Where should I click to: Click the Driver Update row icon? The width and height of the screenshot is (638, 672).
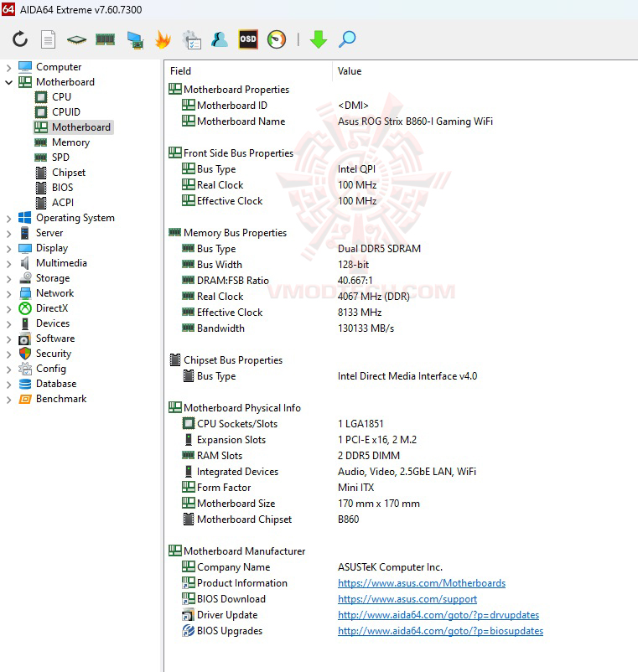tap(189, 615)
